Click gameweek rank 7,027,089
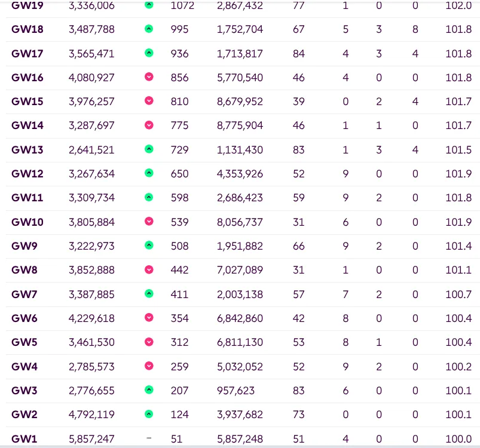 [x=240, y=270]
